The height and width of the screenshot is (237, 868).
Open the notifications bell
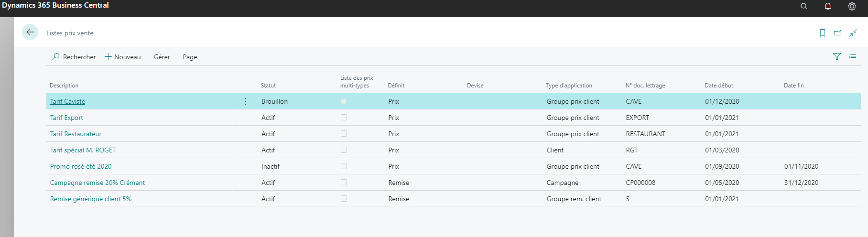coord(828,6)
